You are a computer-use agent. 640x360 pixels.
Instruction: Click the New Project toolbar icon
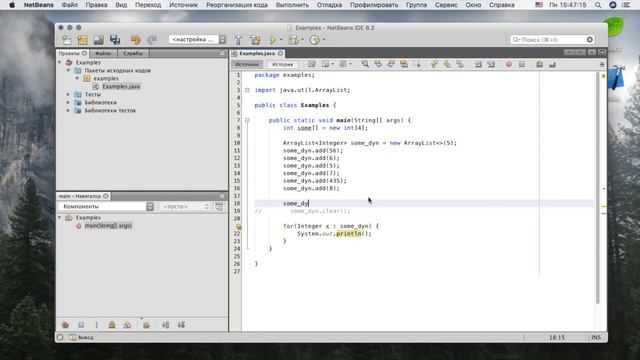82,40
